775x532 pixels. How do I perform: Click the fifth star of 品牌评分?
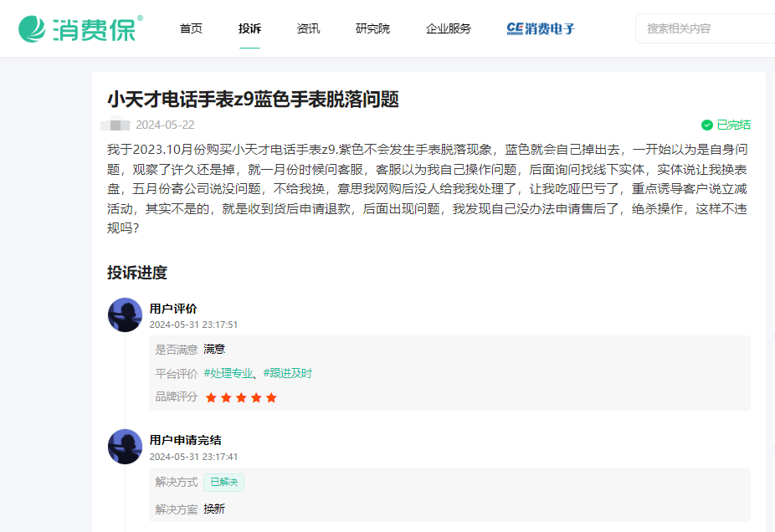tap(271, 397)
